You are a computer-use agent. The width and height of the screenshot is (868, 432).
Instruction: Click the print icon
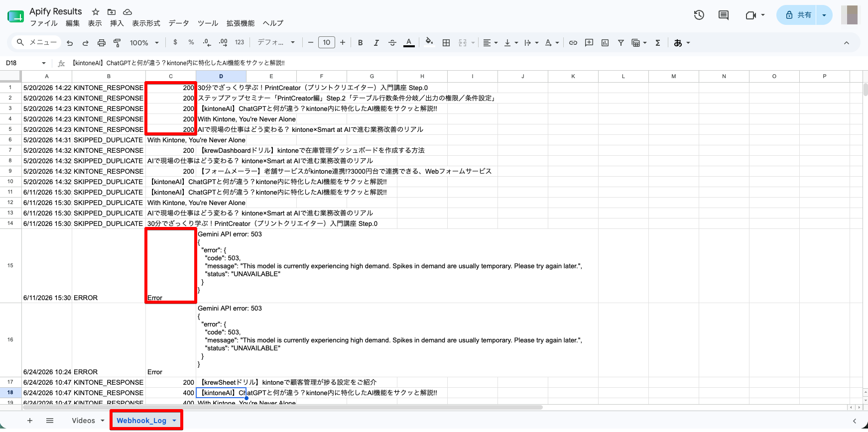point(102,43)
